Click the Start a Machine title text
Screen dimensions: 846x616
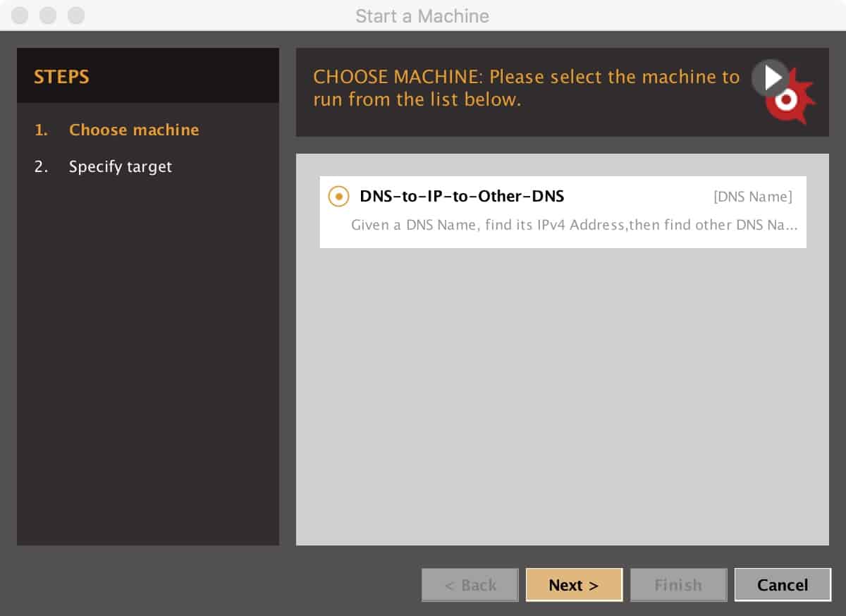click(422, 16)
